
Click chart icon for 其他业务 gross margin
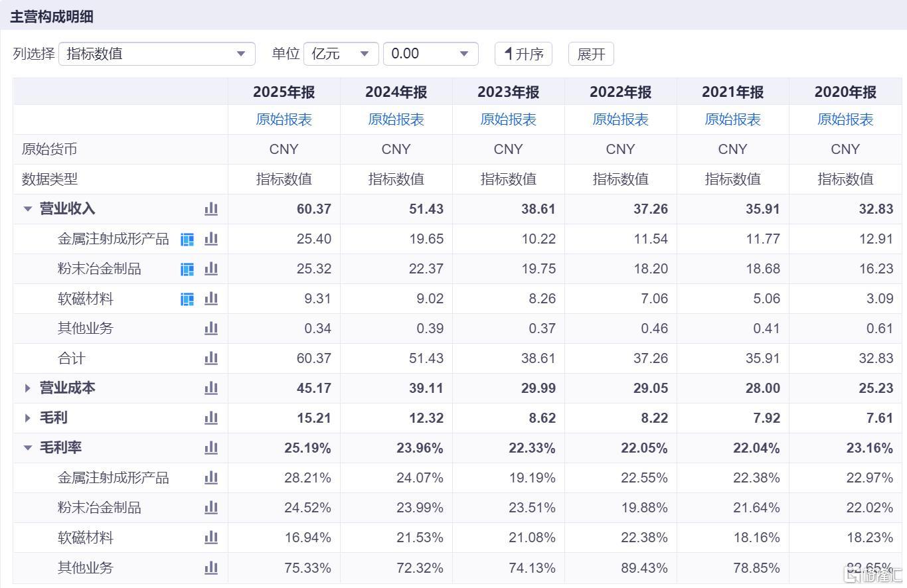point(211,567)
